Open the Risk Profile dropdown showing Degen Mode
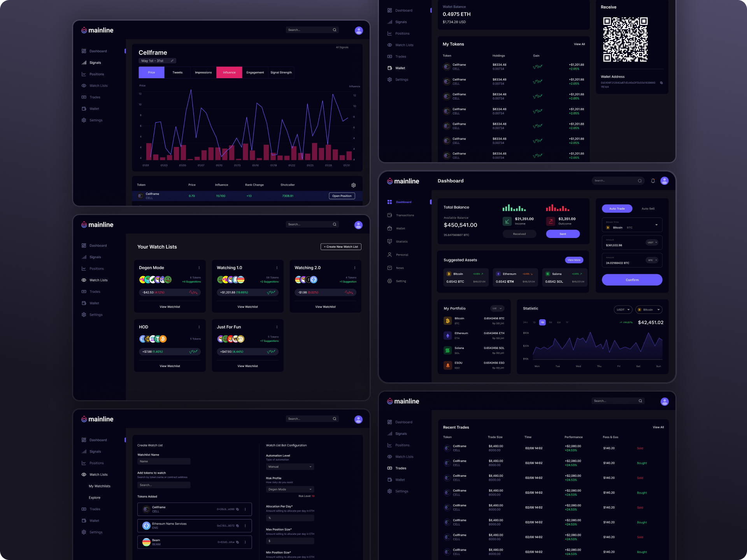The height and width of the screenshot is (560, 747). (x=290, y=489)
